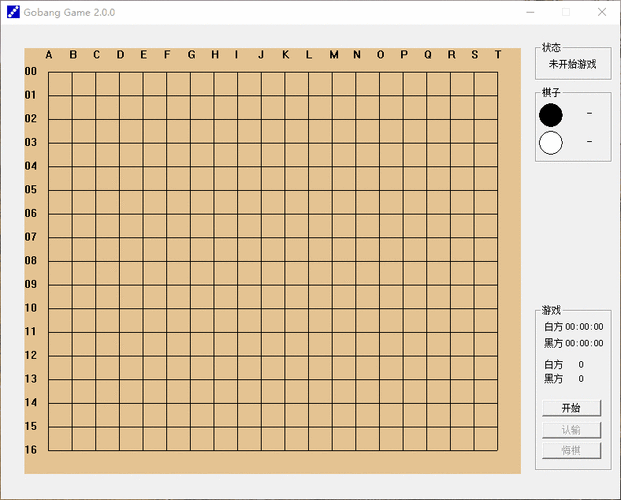Place a stone at intersection D03
The height and width of the screenshot is (500, 621).
tap(120, 143)
